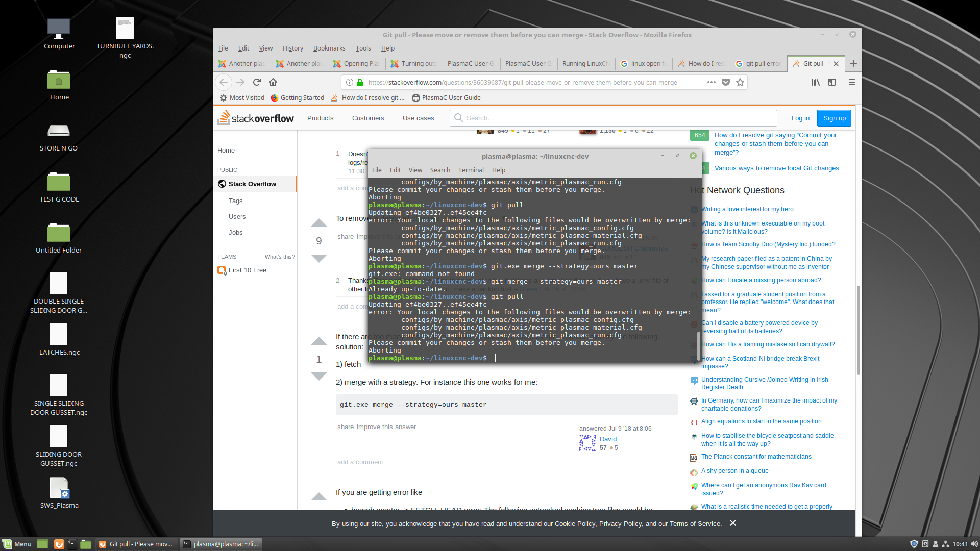
Task: Upvote the answer with score 1
Action: [319, 341]
